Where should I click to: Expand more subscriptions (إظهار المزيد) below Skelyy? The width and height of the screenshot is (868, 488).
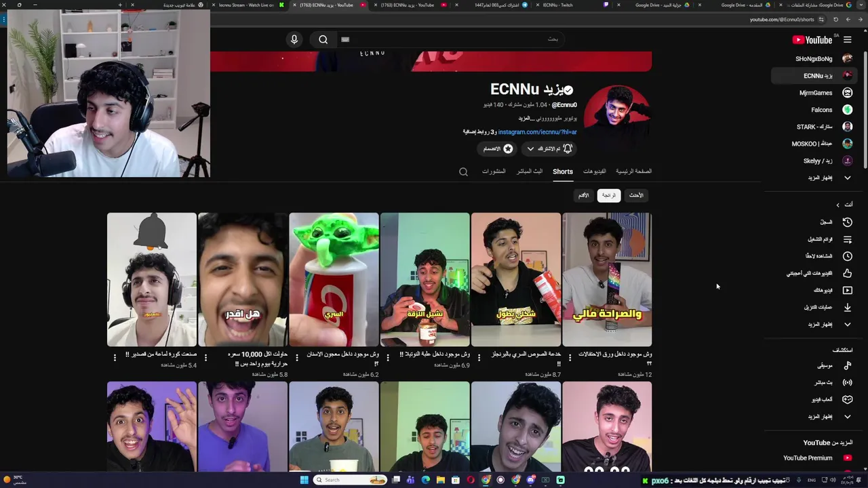pyautogui.click(x=813, y=178)
